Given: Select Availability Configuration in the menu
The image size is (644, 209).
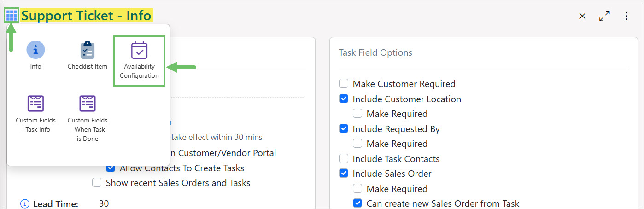Looking at the screenshot, I should [x=139, y=61].
